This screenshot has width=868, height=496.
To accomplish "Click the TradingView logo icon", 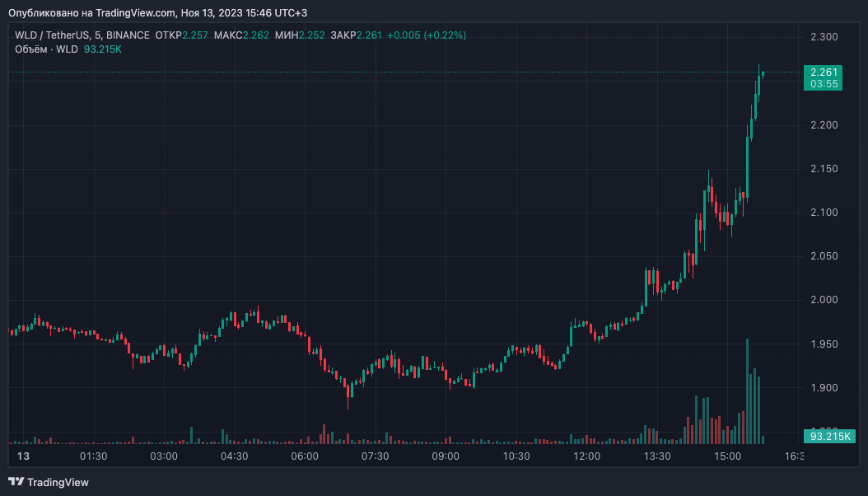I will click(16, 482).
